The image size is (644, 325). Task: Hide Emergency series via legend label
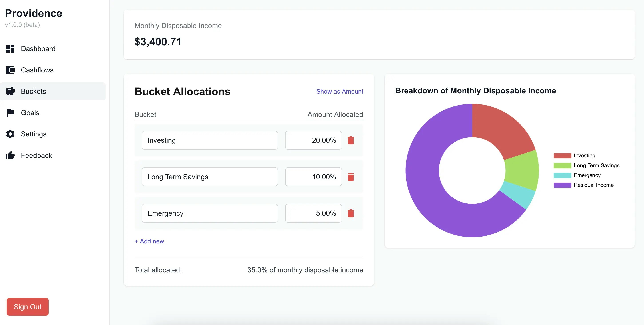[587, 175]
